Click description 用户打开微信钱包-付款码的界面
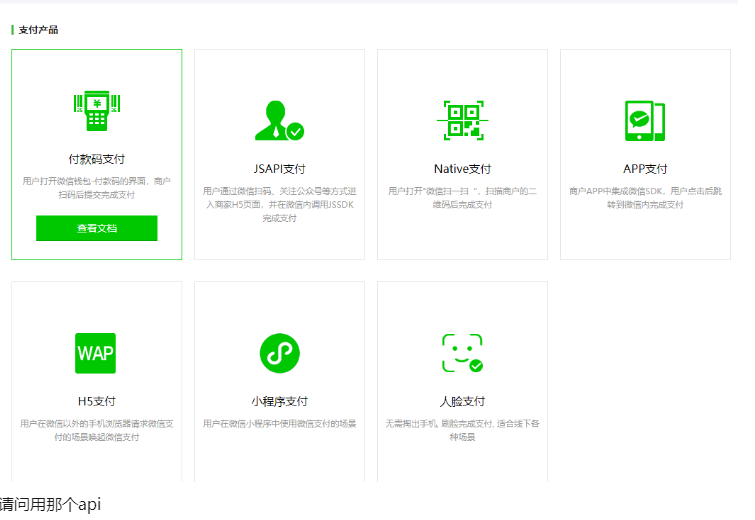Image resolution: width=755 pixels, height=520 pixels. pyautogui.click(x=97, y=188)
